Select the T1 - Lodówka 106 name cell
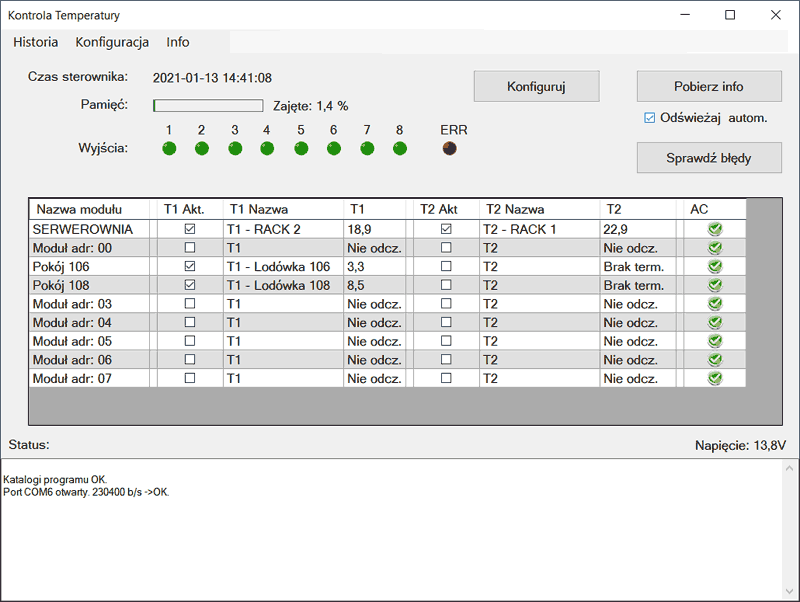The height and width of the screenshot is (602, 800). tap(278, 267)
